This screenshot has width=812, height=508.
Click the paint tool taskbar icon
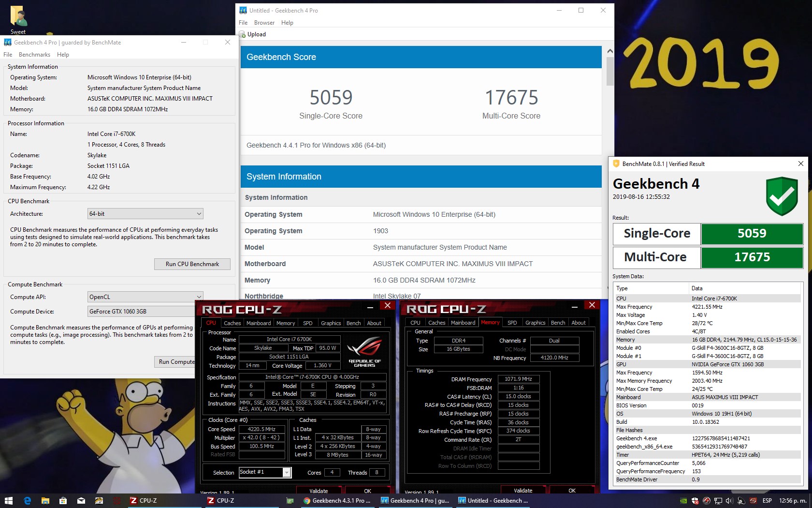pyautogui.click(x=99, y=501)
